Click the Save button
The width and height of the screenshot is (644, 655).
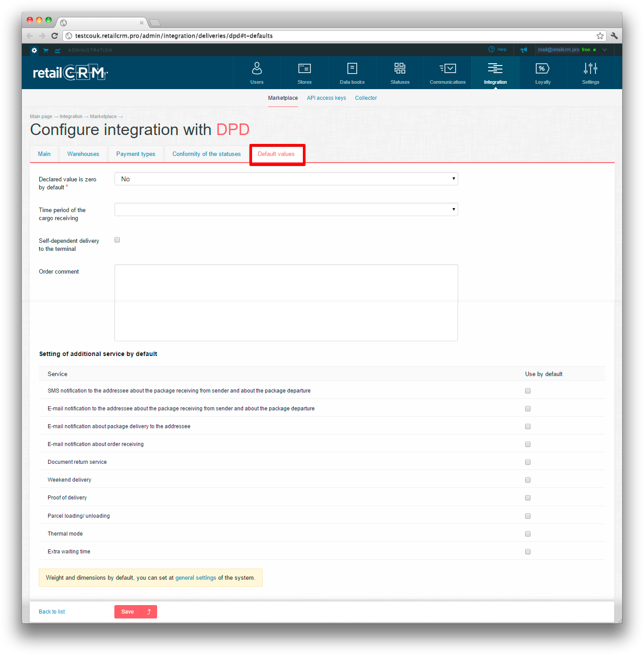(128, 612)
